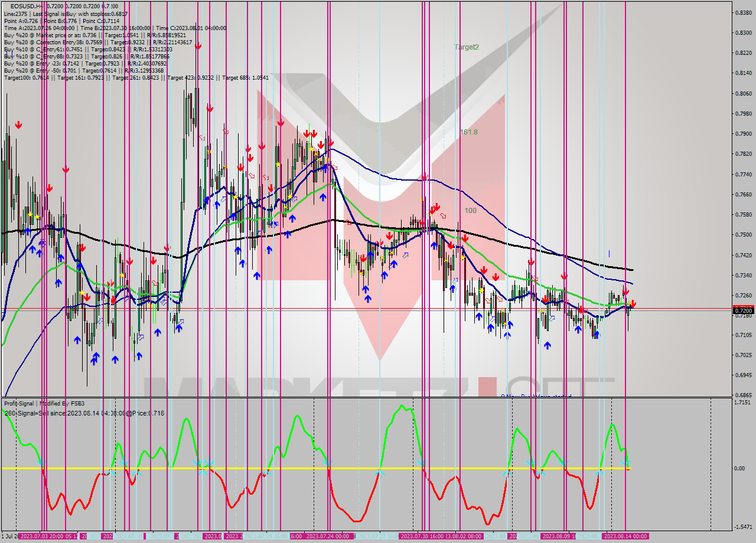
Task: Click 0.7980 on the price axis
Action: click(x=742, y=113)
